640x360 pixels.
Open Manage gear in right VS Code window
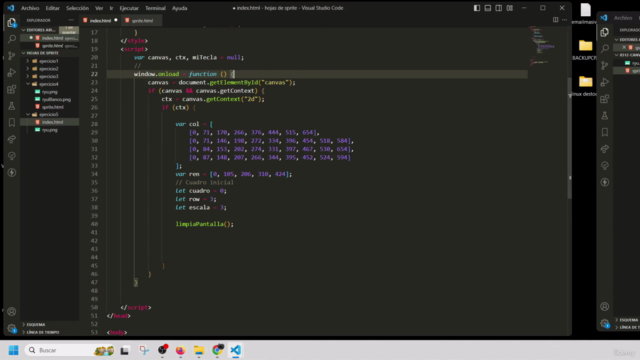(604, 323)
